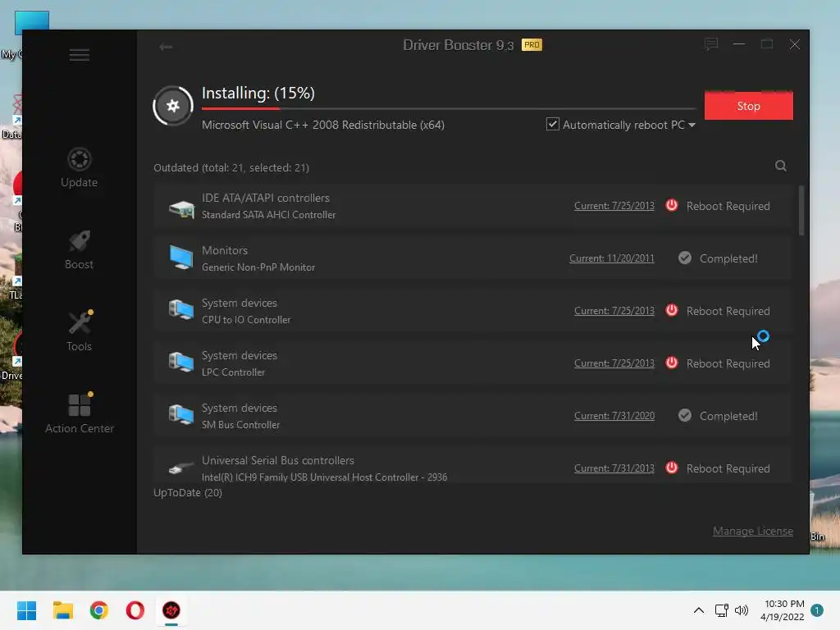Click the installation progress bar
Viewport: 840px width, 630px height.
(x=448, y=109)
